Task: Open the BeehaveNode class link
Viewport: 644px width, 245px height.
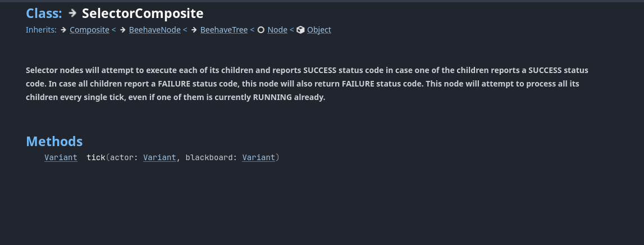Action: click(x=155, y=30)
